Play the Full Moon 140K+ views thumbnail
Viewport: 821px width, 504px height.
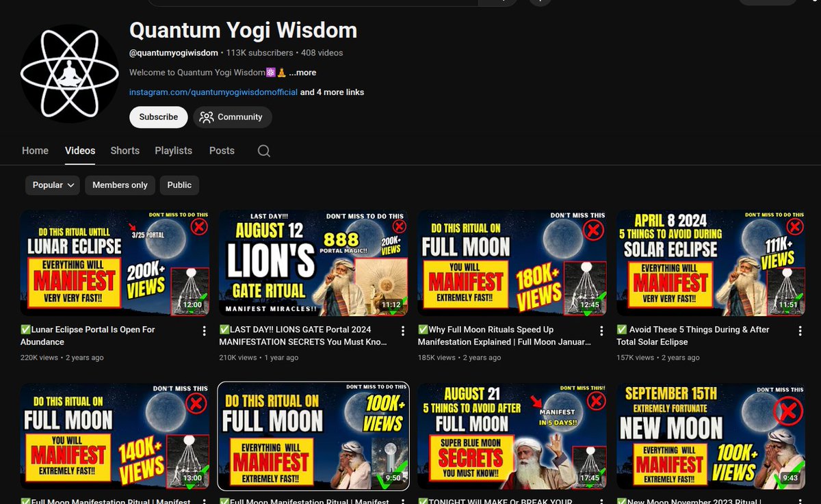[115, 437]
